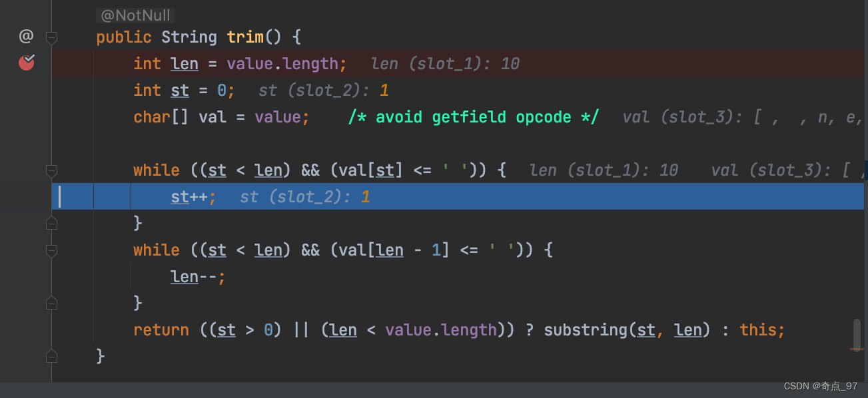Viewport: 868px width, 398px height.
Task: Click the fold-end marker at the method closing brace
Action: [51, 355]
